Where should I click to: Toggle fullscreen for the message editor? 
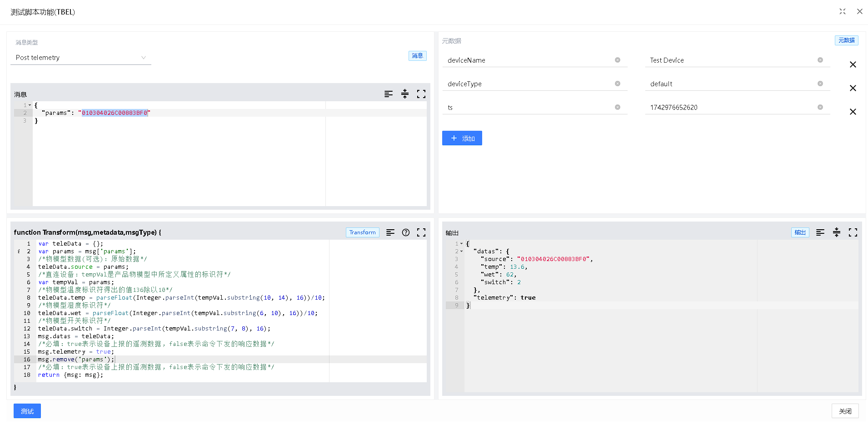click(421, 94)
